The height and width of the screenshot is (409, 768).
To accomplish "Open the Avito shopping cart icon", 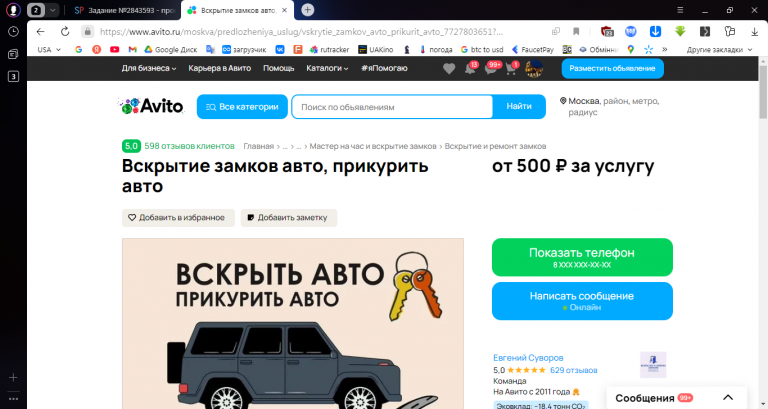I will click(x=511, y=69).
